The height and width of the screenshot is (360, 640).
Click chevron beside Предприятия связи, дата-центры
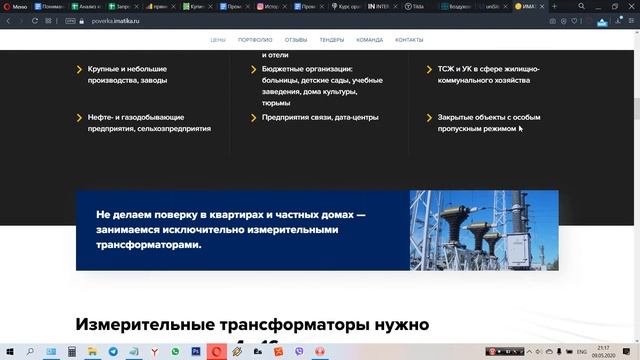coord(253,118)
